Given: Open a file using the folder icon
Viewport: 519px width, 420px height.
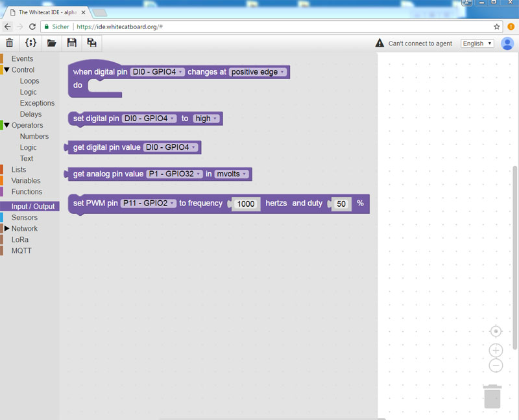Looking at the screenshot, I should (x=51, y=43).
